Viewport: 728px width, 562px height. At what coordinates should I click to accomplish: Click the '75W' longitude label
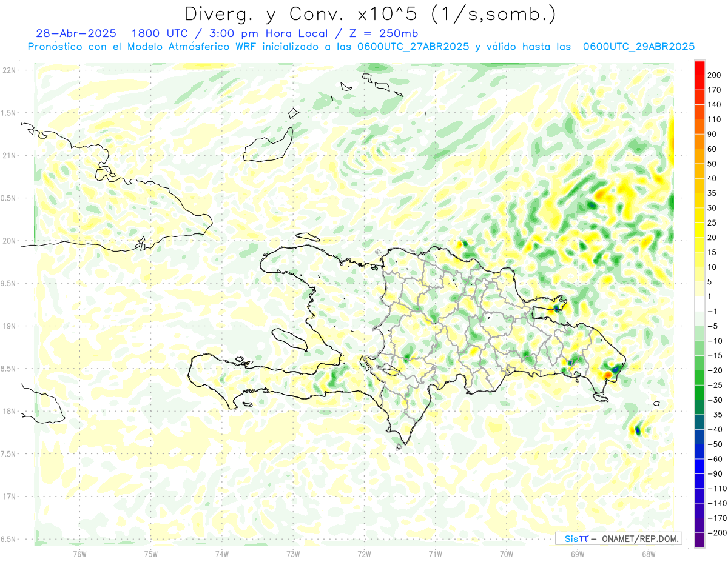pyautogui.click(x=151, y=554)
